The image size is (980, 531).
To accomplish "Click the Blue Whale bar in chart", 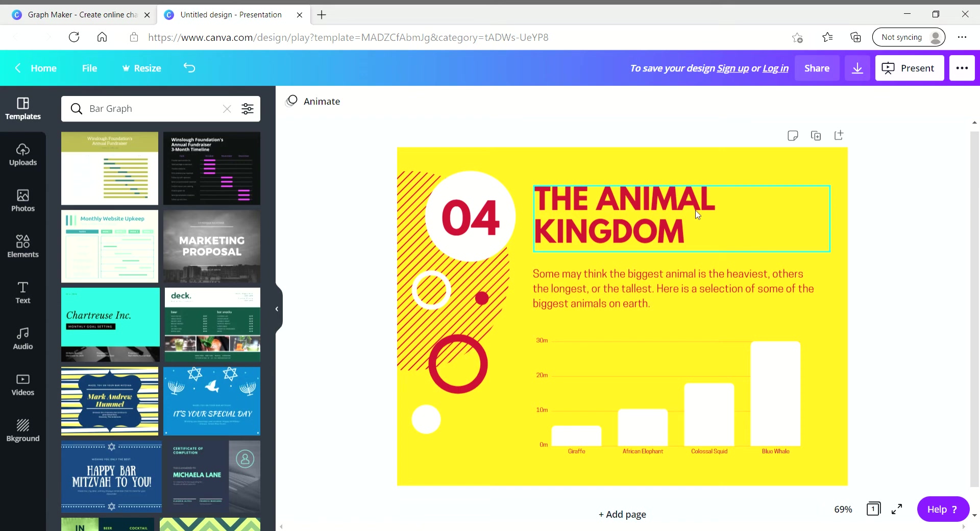I will (775, 394).
